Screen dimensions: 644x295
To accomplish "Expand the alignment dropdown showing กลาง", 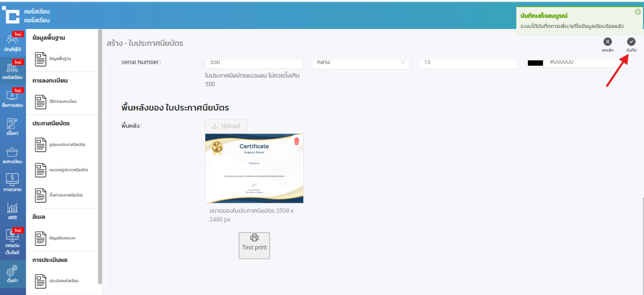I will 361,62.
